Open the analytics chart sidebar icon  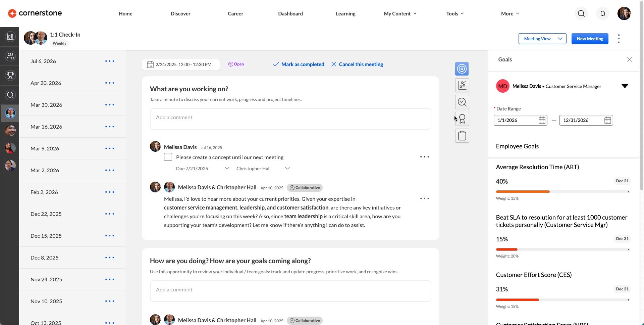pos(10,36)
